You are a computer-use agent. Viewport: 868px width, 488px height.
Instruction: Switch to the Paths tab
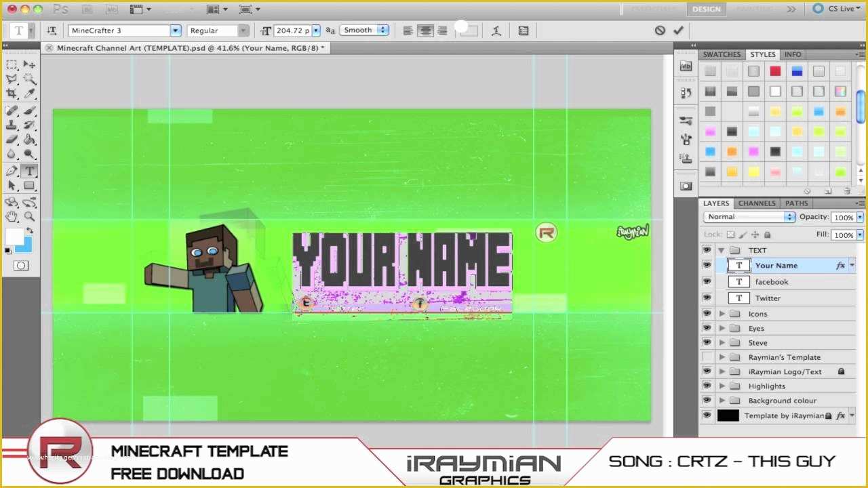click(x=797, y=203)
